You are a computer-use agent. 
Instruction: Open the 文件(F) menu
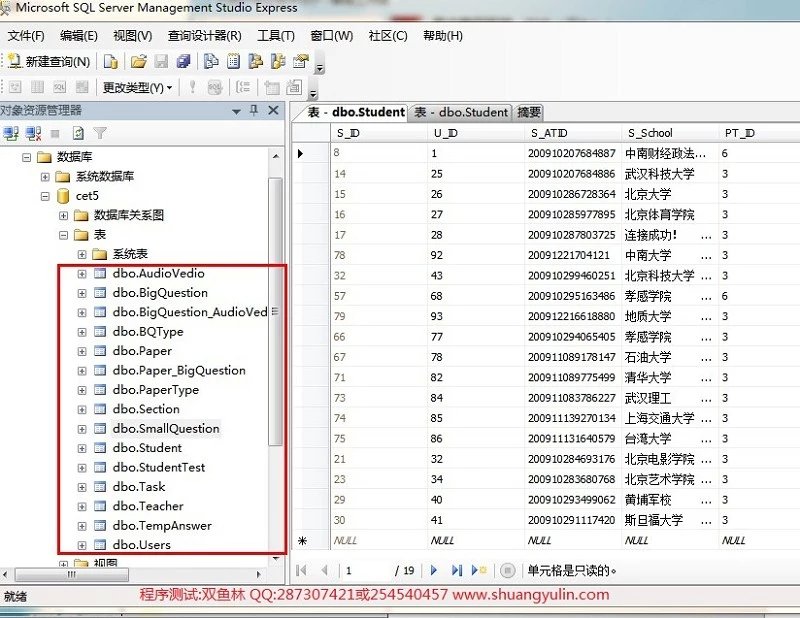(26, 36)
